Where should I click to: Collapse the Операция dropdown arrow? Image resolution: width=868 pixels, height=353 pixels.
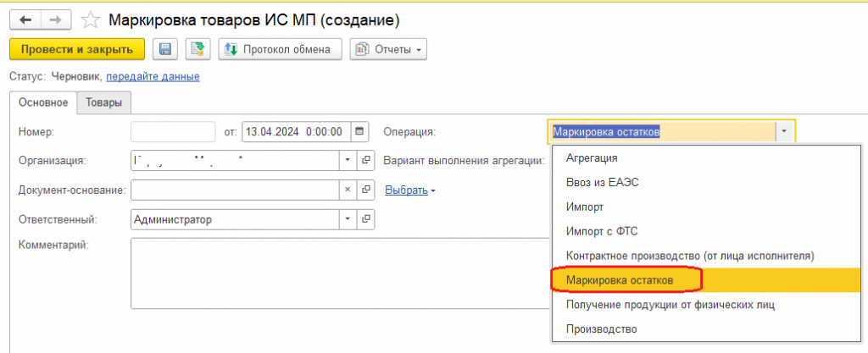coord(785,132)
